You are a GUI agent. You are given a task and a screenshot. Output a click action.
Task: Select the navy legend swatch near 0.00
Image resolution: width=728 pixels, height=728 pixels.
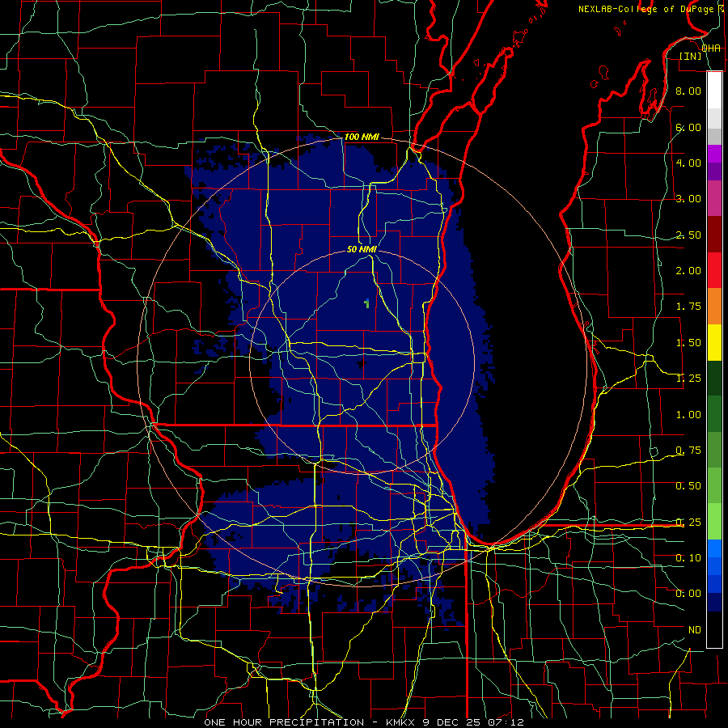tap(714, 603)
